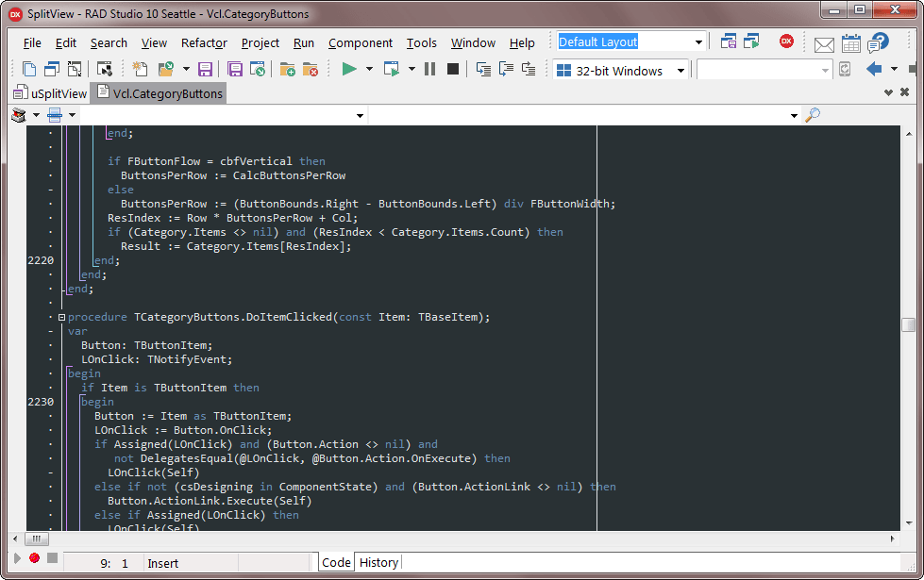Click the red macro record button

(x=34, y=557)
